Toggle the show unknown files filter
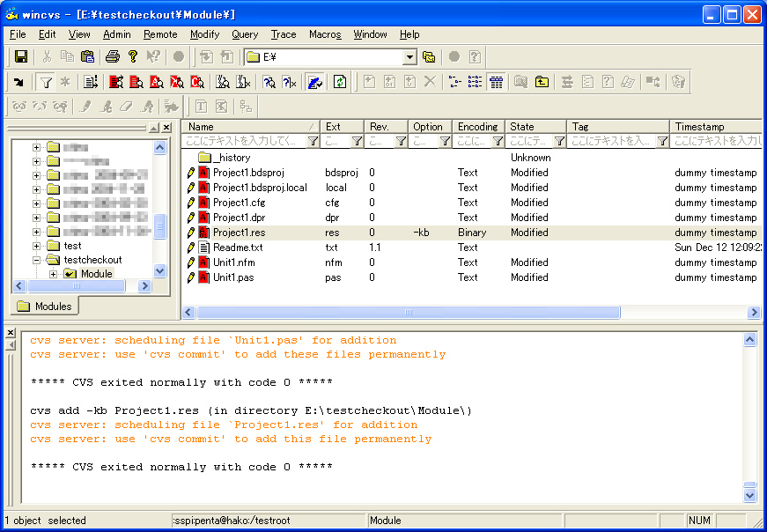The height and width of the screenshot is (532, 767). pos(223,82)
